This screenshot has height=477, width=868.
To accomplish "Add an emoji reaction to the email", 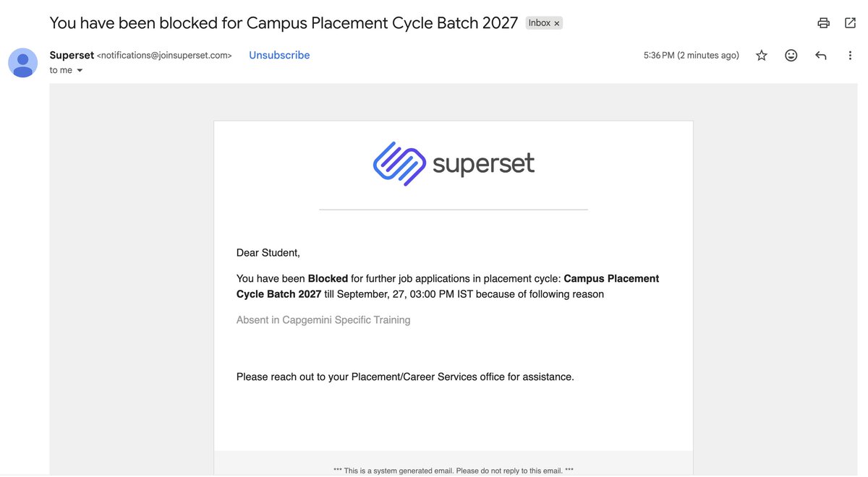I will 791,56.
